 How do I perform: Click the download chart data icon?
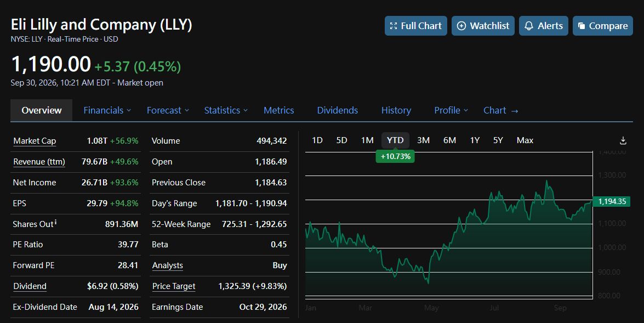point(623,140)
